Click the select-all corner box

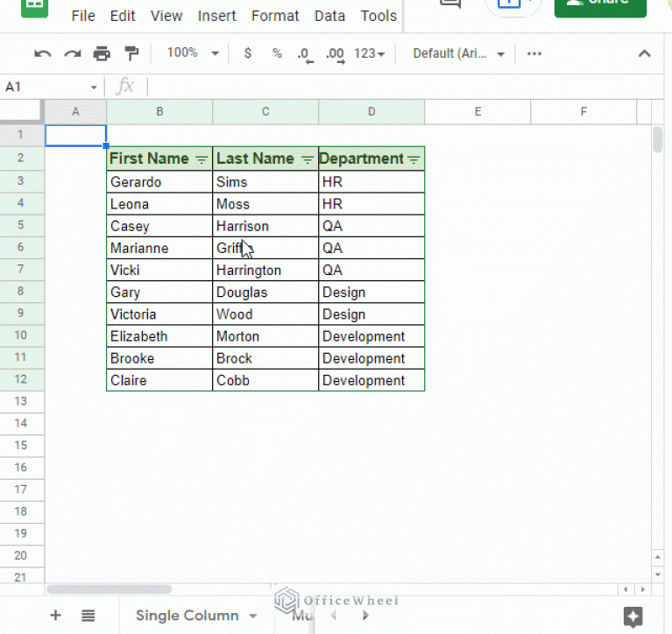21,111
